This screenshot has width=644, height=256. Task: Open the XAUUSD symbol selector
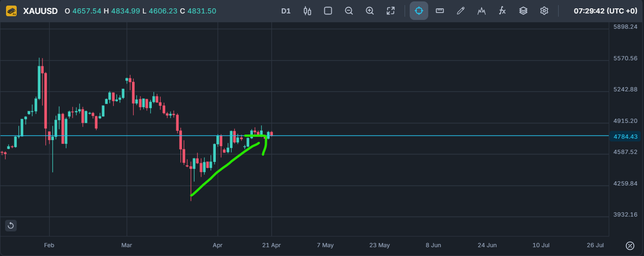[x=40, y=11]
